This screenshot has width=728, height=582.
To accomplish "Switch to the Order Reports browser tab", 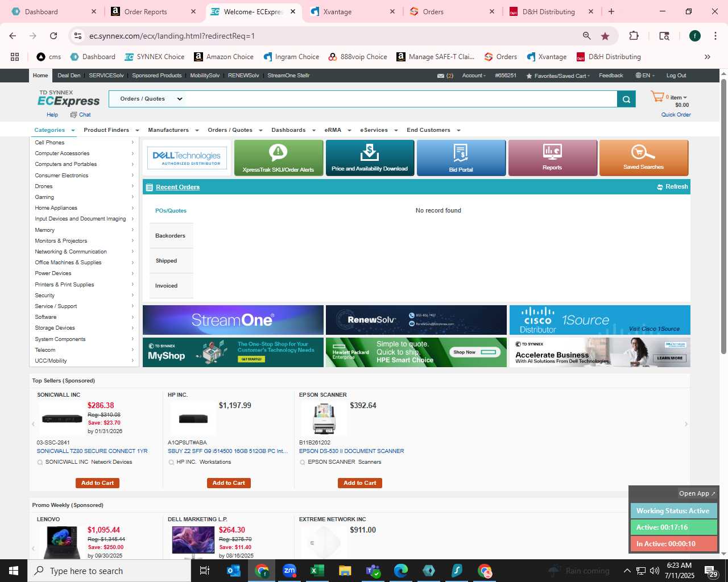I will click(146, 11).
